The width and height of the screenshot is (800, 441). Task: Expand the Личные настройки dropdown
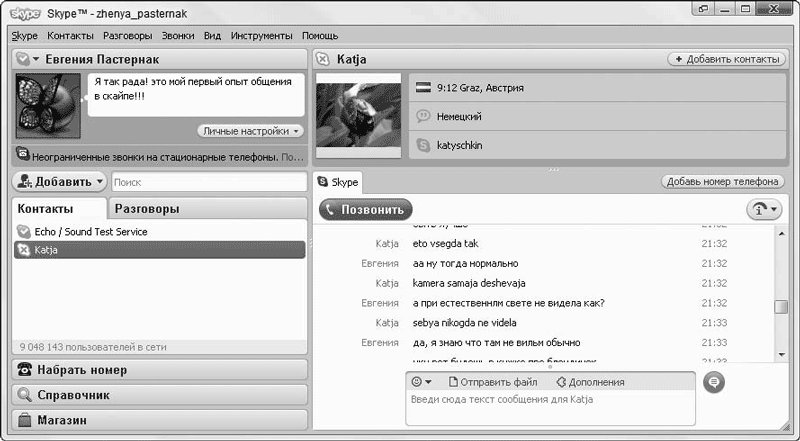tap(250, 131)
